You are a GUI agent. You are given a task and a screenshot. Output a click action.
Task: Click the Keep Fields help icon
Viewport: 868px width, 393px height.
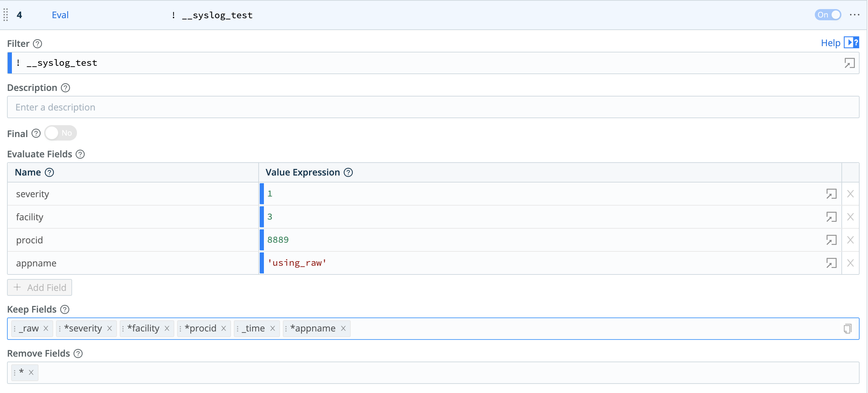tap(64, 309)
